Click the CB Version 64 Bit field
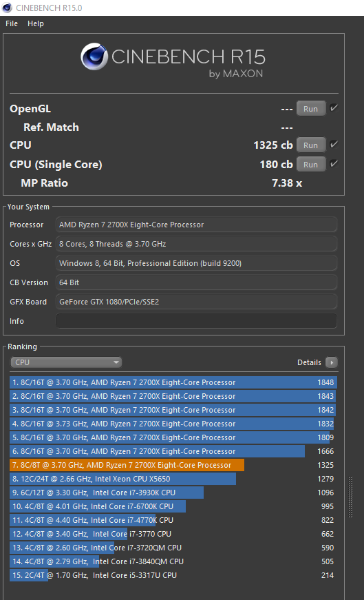The image size is (364, 600). 197,282
